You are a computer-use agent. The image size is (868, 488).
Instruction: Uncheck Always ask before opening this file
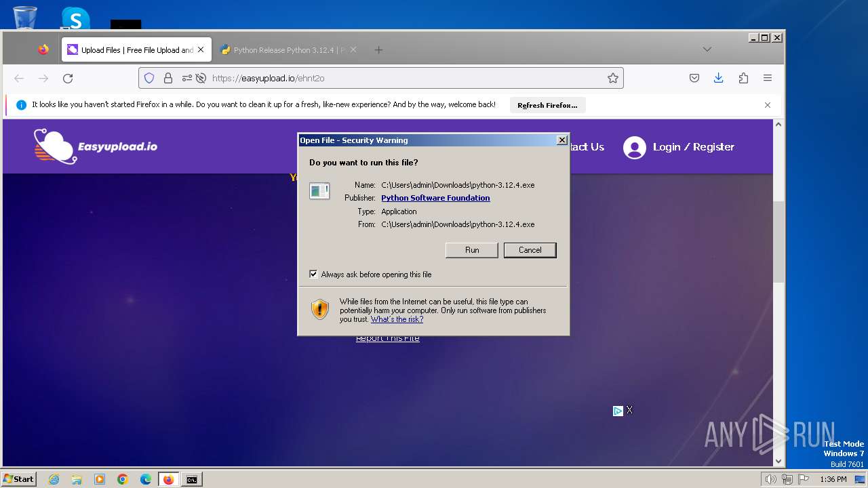[x=313, y=274]
